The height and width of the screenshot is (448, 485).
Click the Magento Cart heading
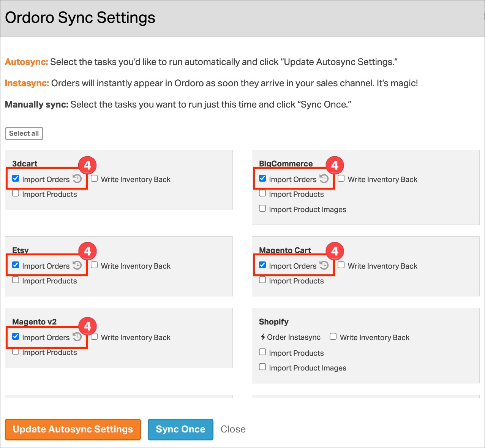point(285,250)
